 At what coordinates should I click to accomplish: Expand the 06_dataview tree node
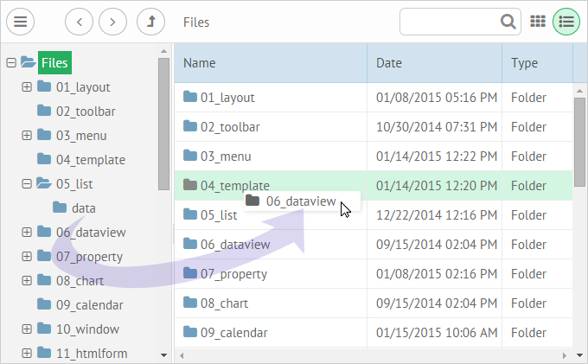27,232
